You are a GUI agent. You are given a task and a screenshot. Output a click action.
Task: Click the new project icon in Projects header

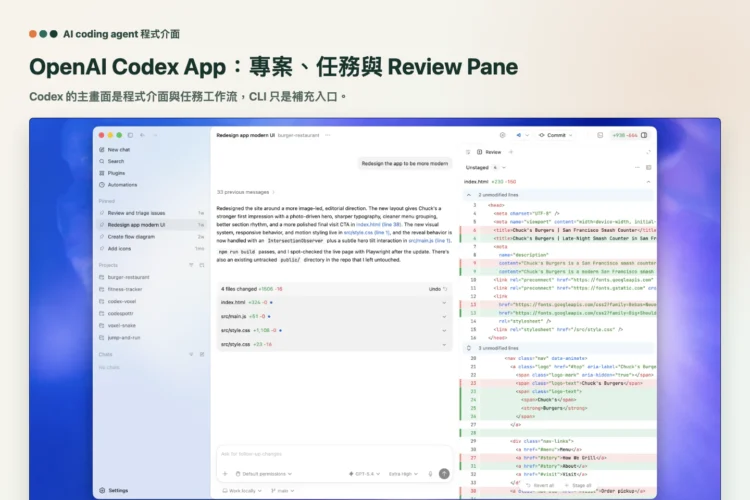click(202, 265)
